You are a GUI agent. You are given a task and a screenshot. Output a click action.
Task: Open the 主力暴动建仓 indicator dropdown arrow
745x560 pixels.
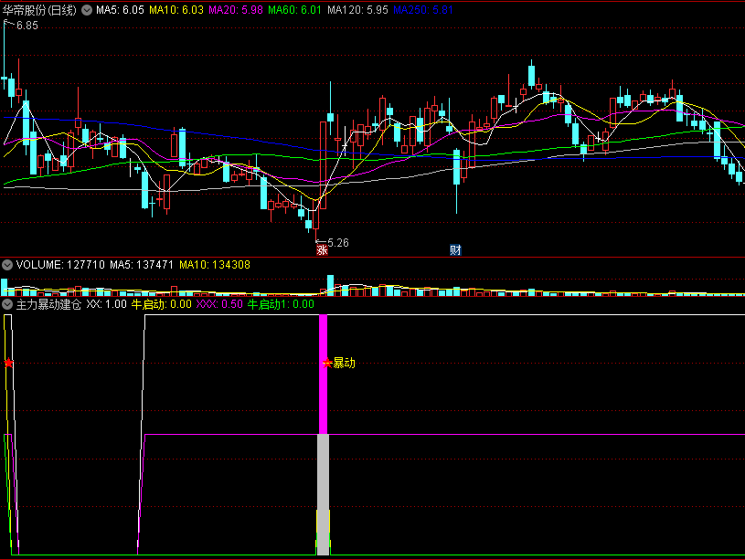7,304
